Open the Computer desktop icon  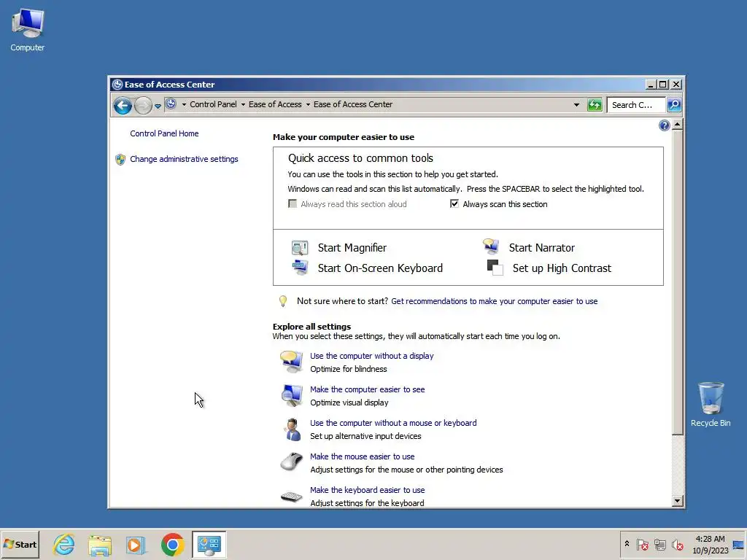28,29
